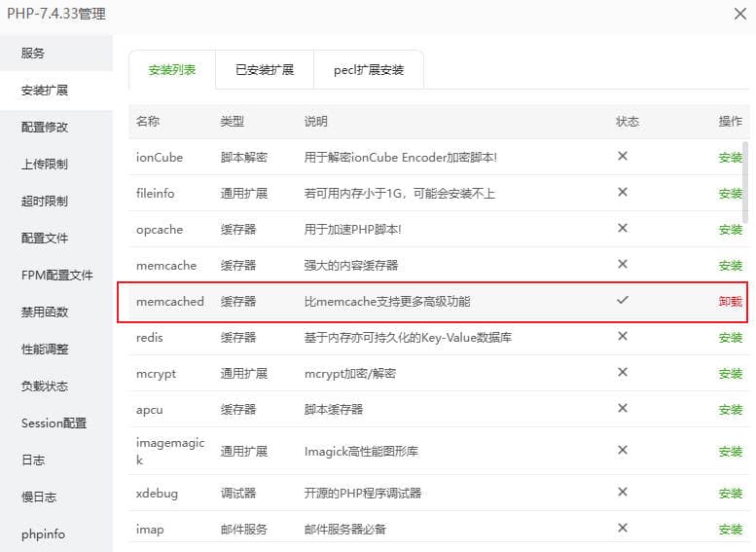This screenshot has height=552, width=756.
Task: Open 超时限制 section
Action: click(56, 201)
